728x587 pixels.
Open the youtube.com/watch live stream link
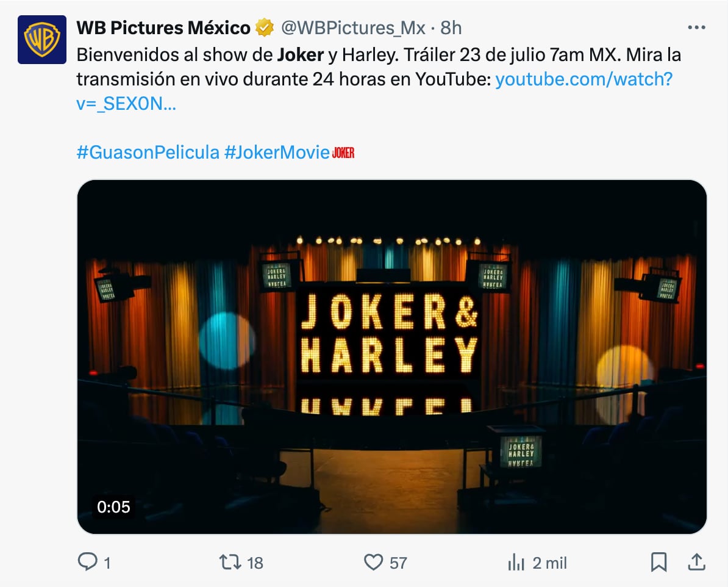pyautogui.click(x=583, y=79)
